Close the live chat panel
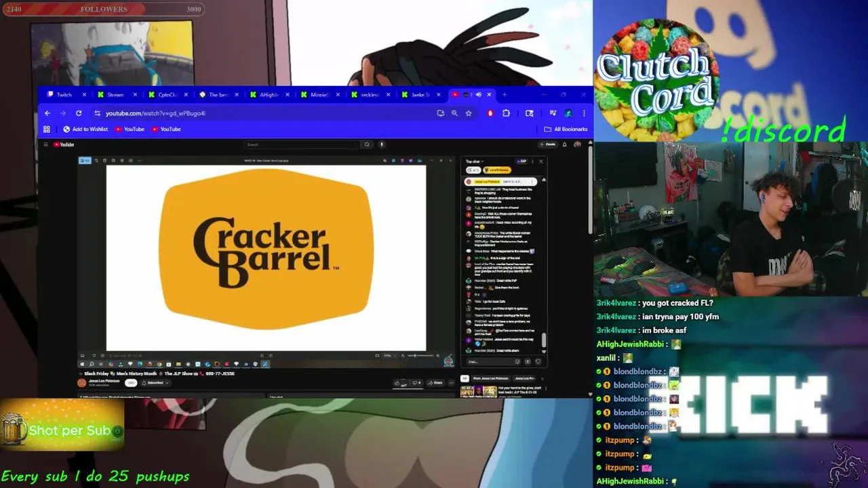 (540, 161)
